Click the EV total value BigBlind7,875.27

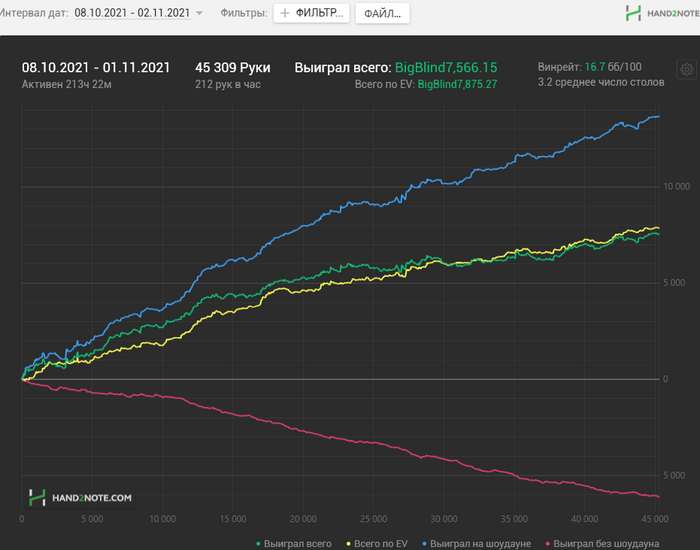[x=457, y=84]
